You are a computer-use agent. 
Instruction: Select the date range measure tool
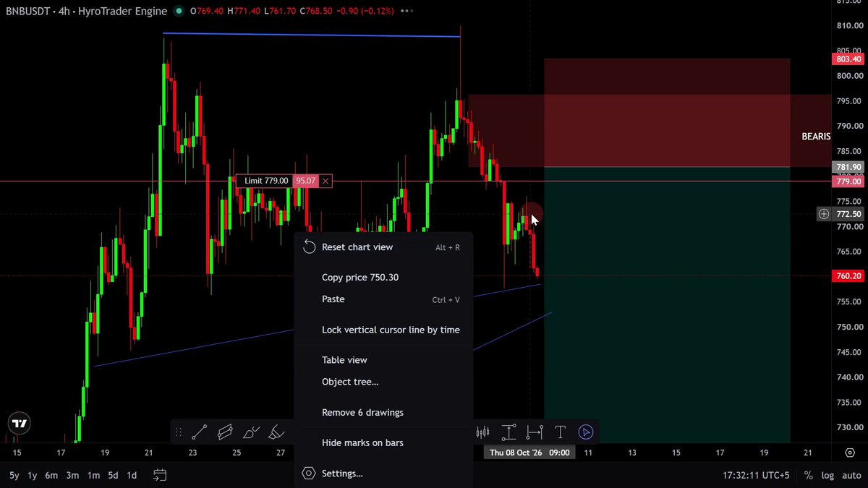(535, 432)
